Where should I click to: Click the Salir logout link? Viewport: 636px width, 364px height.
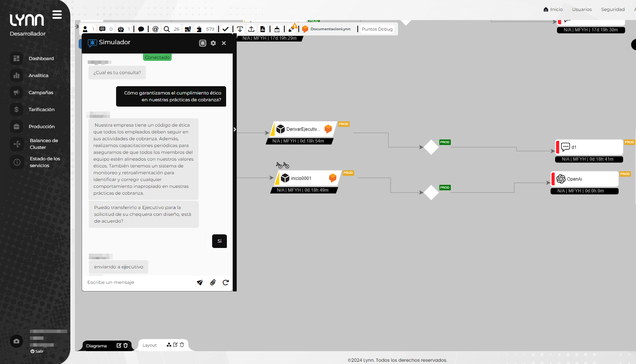point(37,351)
